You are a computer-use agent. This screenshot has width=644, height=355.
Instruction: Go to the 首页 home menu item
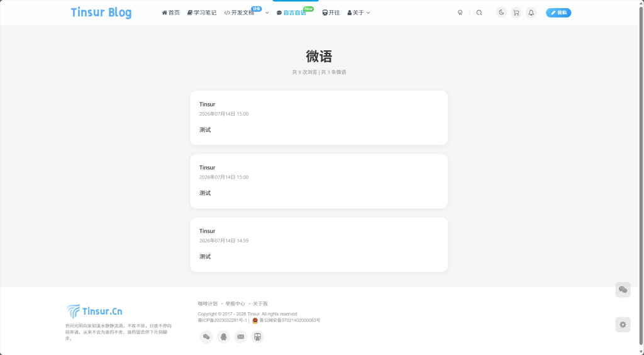pos(171,13)
